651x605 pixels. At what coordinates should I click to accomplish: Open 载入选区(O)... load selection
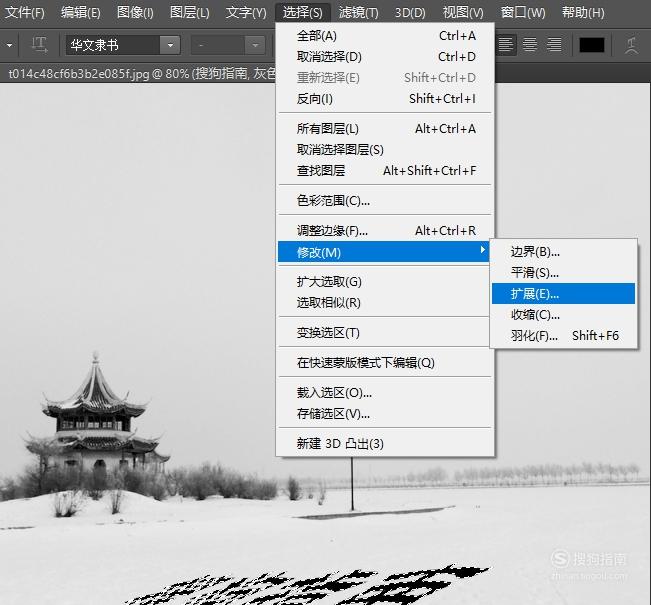pyautogui.click(x=386, y=392)
